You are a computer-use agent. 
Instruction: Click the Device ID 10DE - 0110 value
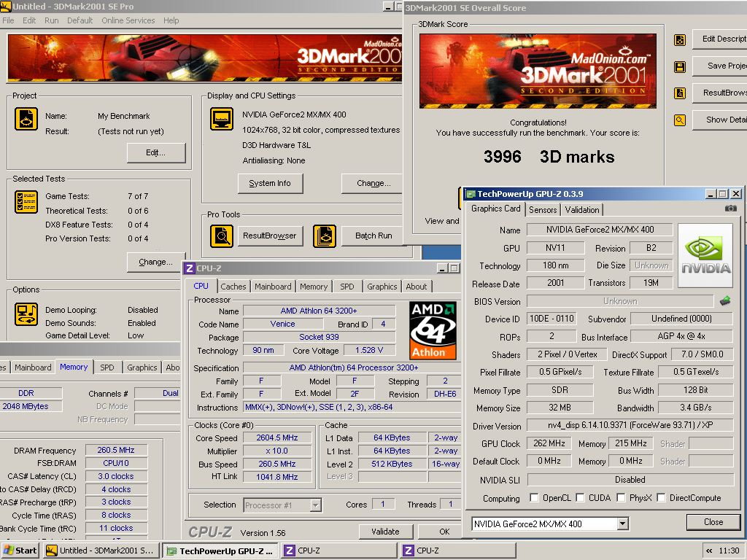551,319
